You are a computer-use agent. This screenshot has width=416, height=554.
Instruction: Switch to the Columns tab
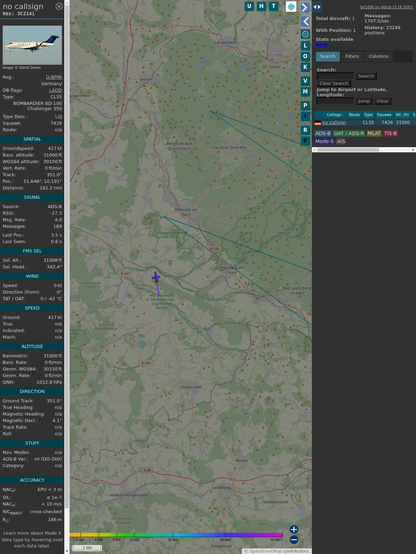tap(378, 56)
